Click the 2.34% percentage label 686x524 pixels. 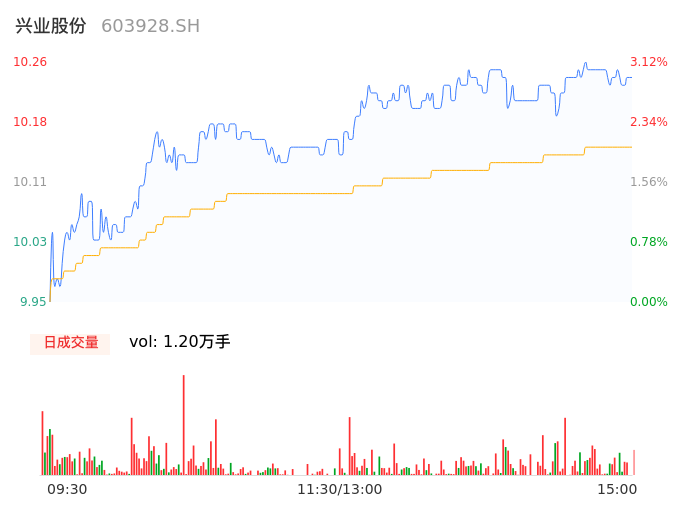[x=649, y=122]
